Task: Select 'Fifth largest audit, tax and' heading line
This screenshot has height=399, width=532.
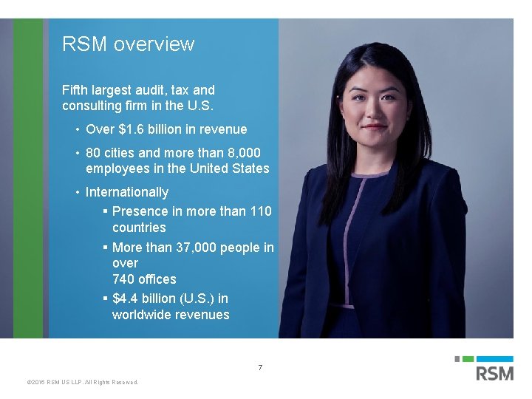Action: click(x=138, y=90)
